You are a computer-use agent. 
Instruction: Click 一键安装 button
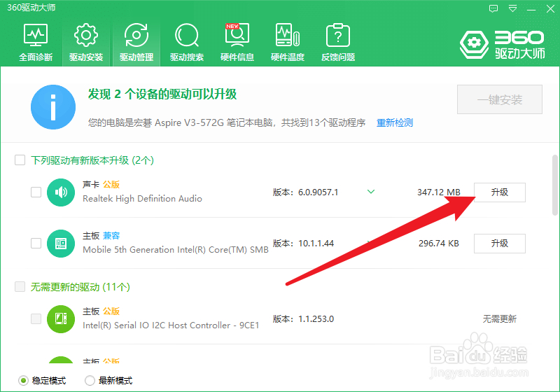pyautogui.click(x=500, y=99)
